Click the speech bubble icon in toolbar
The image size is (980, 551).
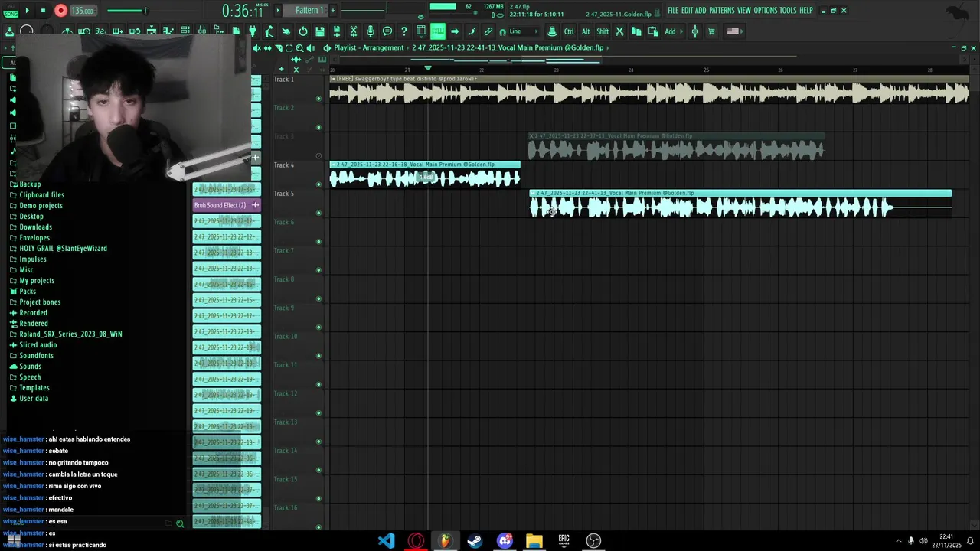(387, 31)
